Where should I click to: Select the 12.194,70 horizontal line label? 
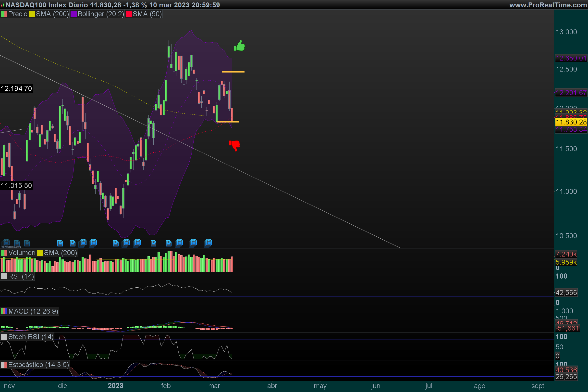pos(16,88)
